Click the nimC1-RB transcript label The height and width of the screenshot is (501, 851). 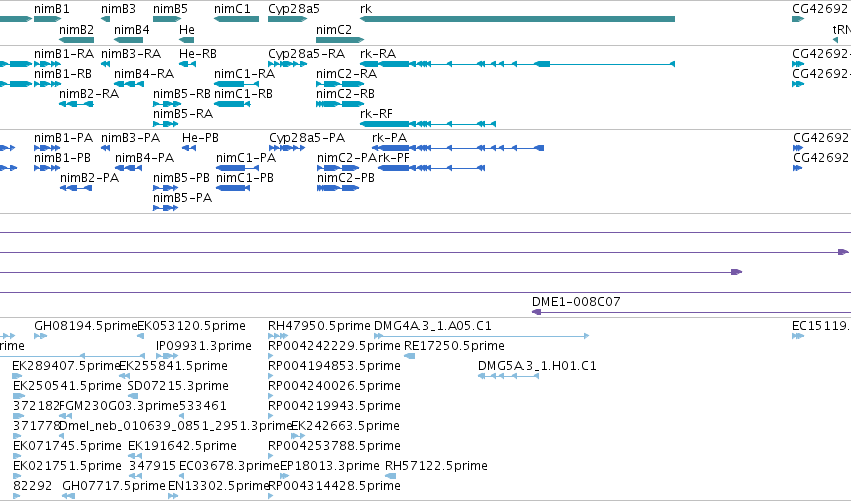point(243,93)
